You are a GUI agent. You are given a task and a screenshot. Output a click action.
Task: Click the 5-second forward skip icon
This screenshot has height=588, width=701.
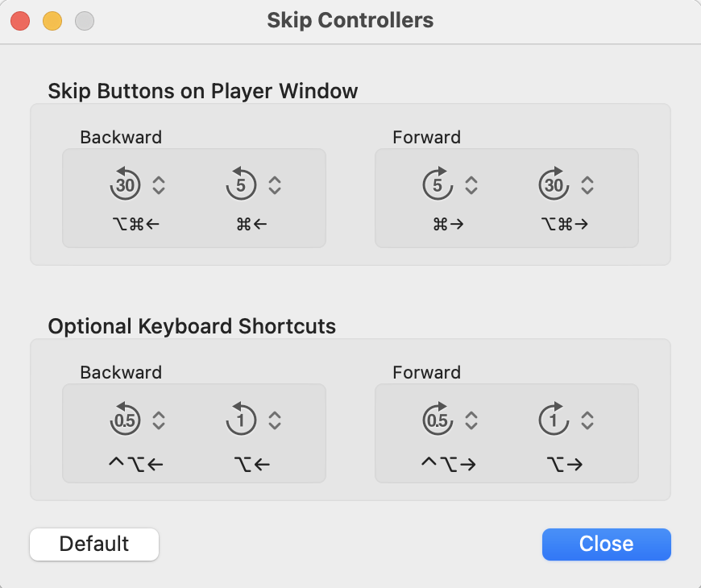[438, 183]
